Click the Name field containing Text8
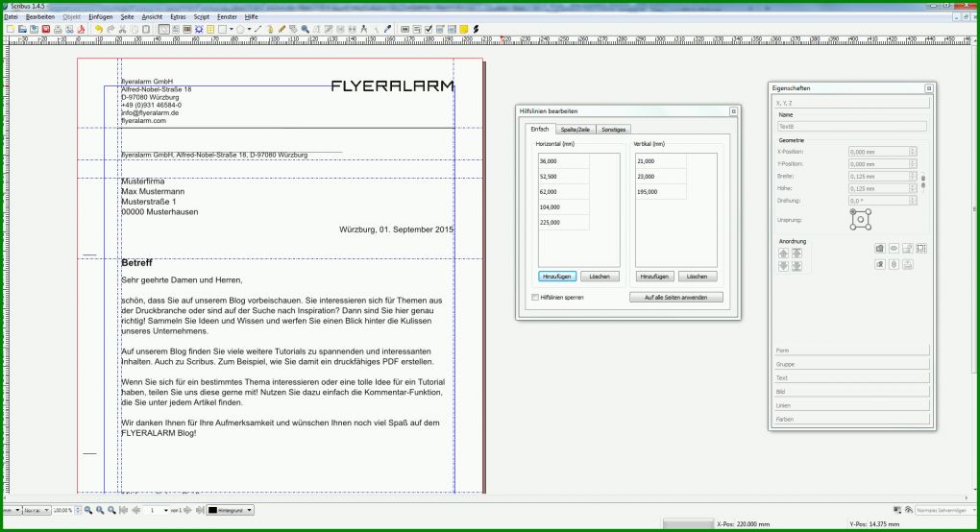The width and height of the screenshot is (980, 532). (x=851, y=126)
